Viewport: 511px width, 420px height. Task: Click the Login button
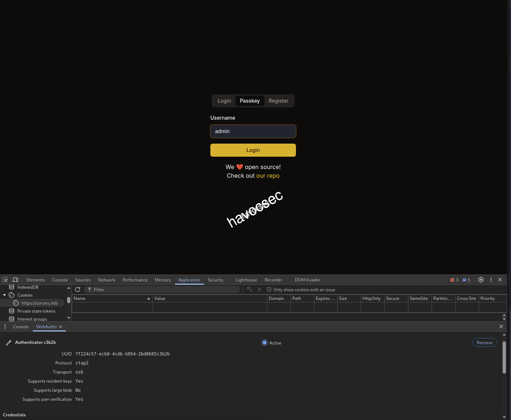point(253,150)
